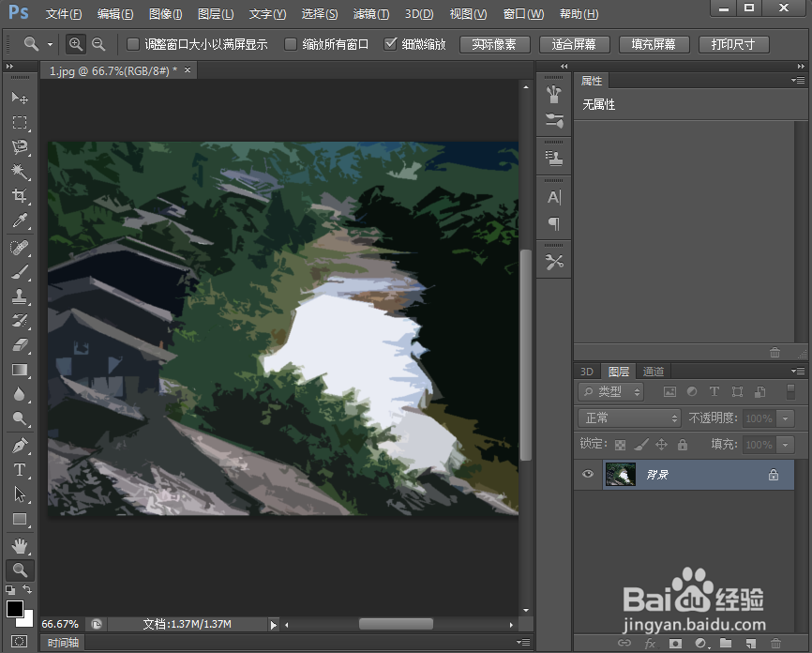Screen dimensions: 812x653
Task: Toggle lock all padlock icon
Action: click(x=683, y=445)
